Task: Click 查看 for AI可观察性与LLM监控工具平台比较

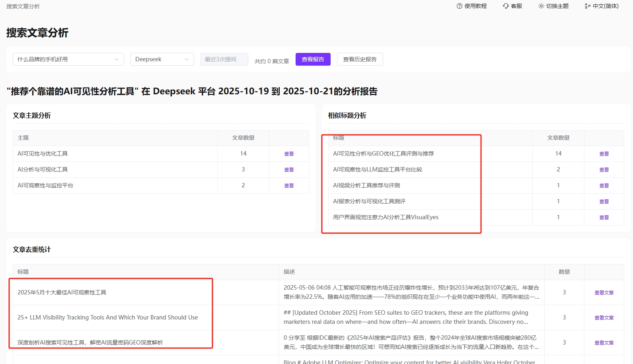Action: [x=604, y=169]
